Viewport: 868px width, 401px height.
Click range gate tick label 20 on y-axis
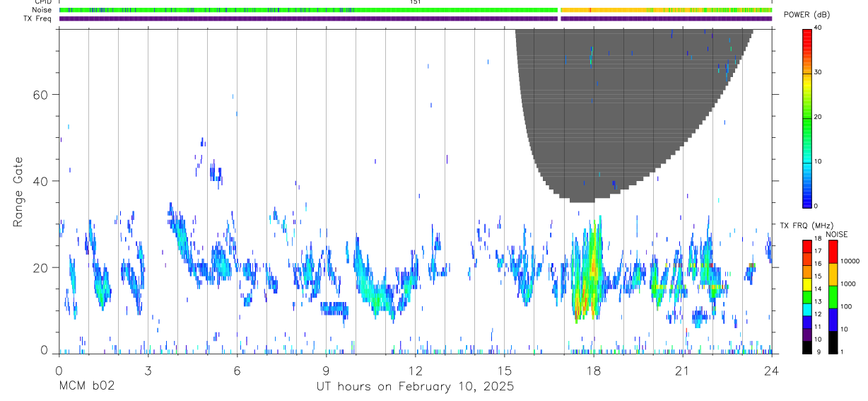point(40,267)
